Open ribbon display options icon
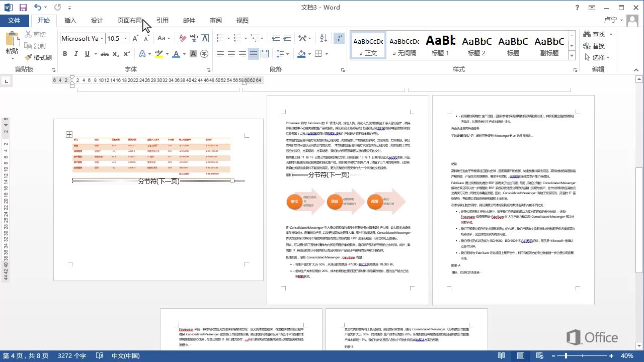644x362 pixels. [x=593, y=8]
